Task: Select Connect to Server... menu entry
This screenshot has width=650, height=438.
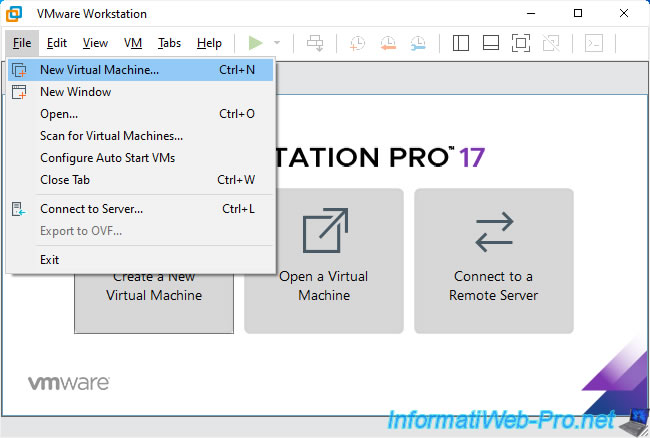Action: pos(141,209)
